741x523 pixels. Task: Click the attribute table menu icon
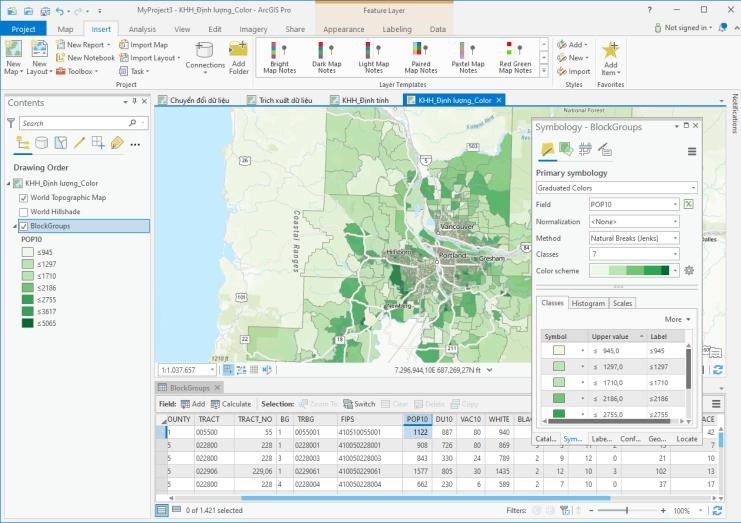(x=716, y=404)
